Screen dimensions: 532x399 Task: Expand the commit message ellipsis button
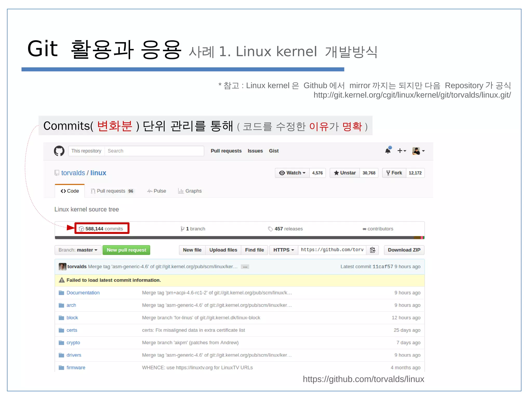pyautogui.click(x=245, y=267)
